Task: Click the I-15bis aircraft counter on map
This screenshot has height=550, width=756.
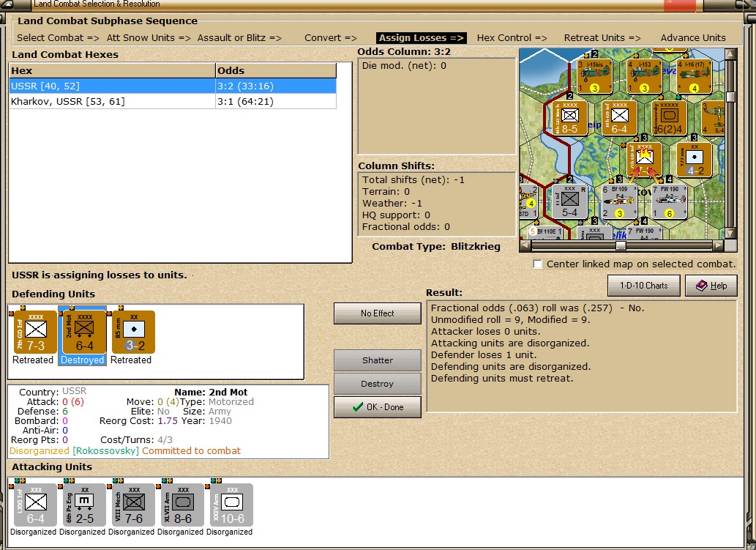Action: click(x=594, y=76)
